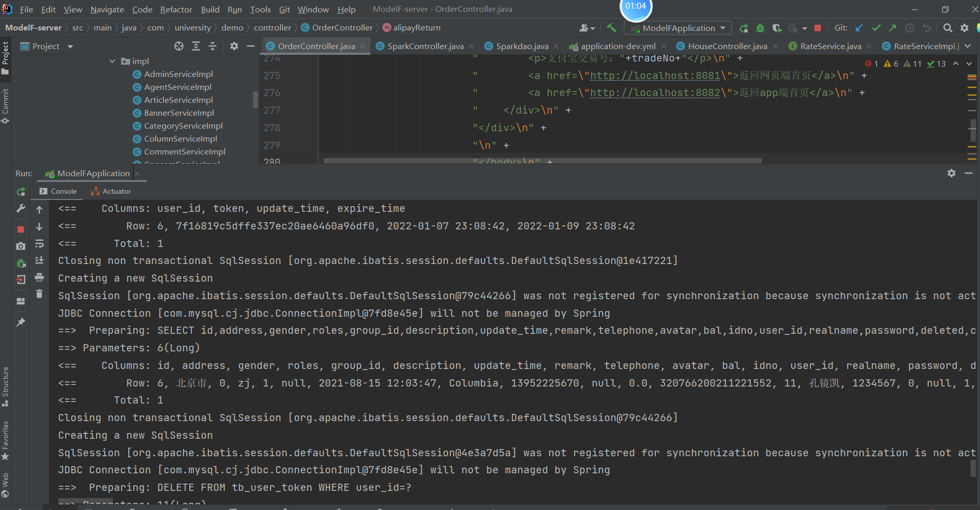
Task: Rerun the application in the Run panel
Action: click(21, 192)
